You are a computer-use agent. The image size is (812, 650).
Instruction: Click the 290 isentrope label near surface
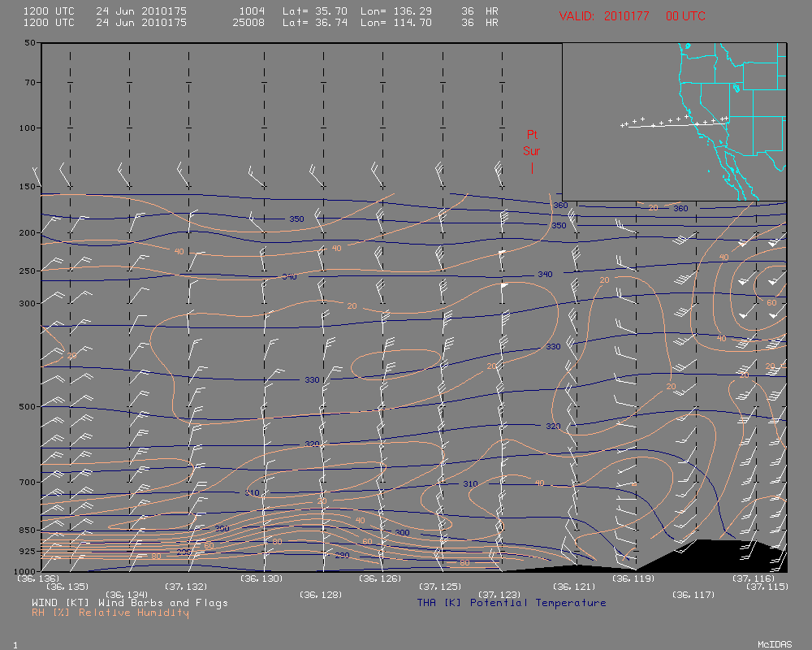pos(343,556)
